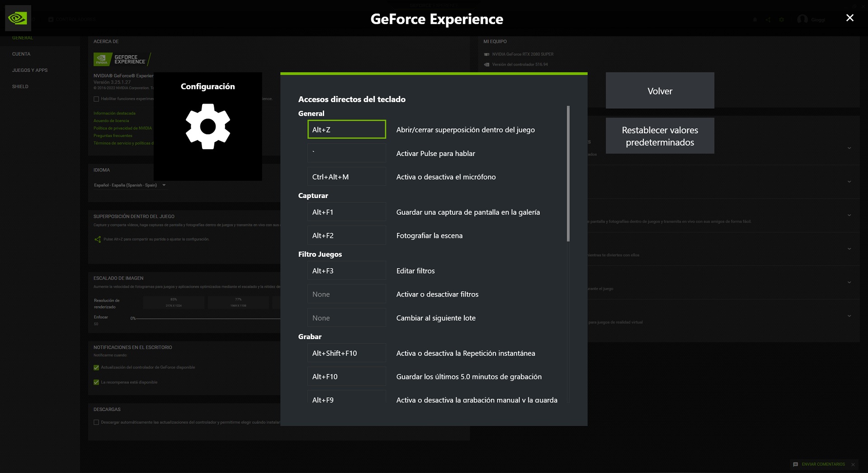Uncheck Actualización del controlador de GeForce disponible
This screenshot has height=473, width=868.
pos(96,368)
